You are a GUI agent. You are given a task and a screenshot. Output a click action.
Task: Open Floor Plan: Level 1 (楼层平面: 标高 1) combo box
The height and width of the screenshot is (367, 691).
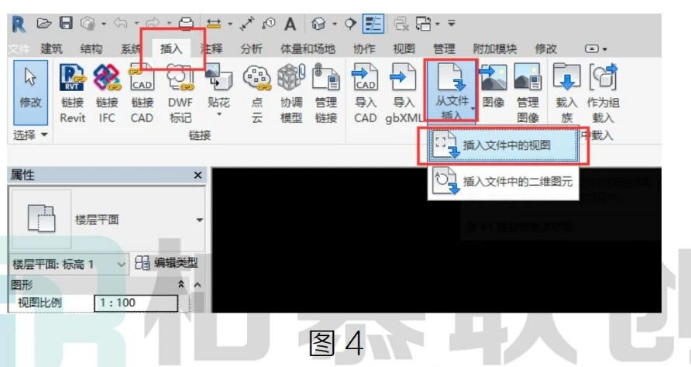[68, 264]
